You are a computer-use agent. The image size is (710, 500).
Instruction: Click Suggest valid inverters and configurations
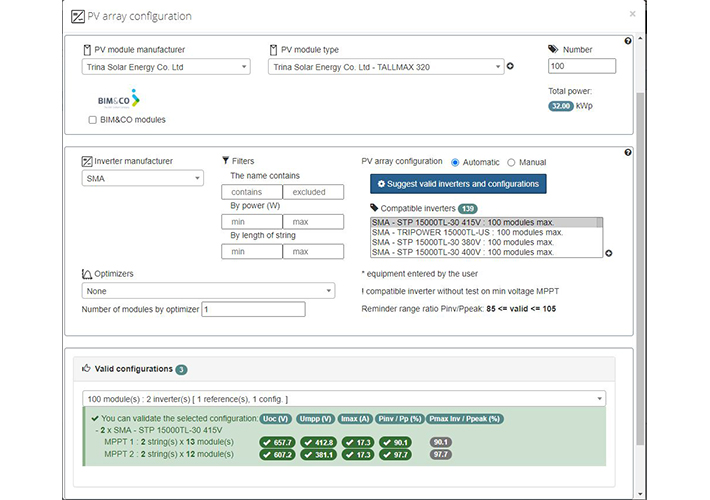tap(458, 184)
